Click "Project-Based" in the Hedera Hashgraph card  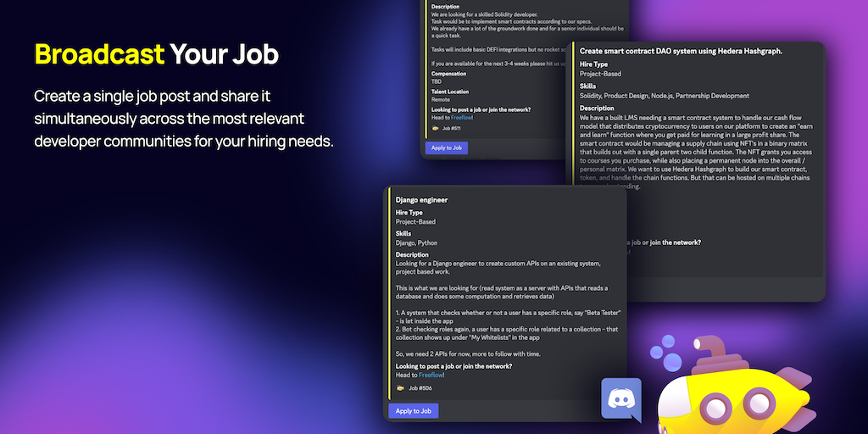tap(601, 74)
